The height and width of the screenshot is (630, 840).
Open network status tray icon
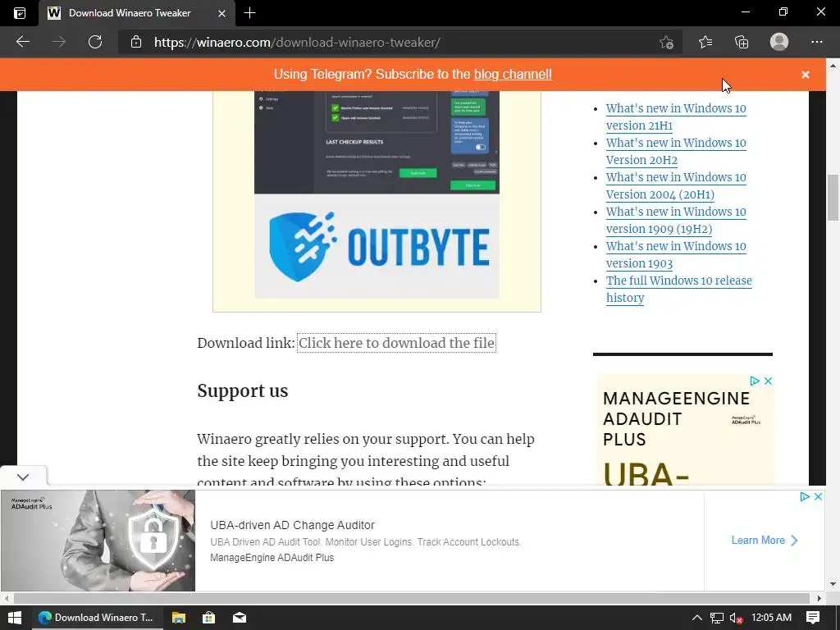tap(716, 617)
